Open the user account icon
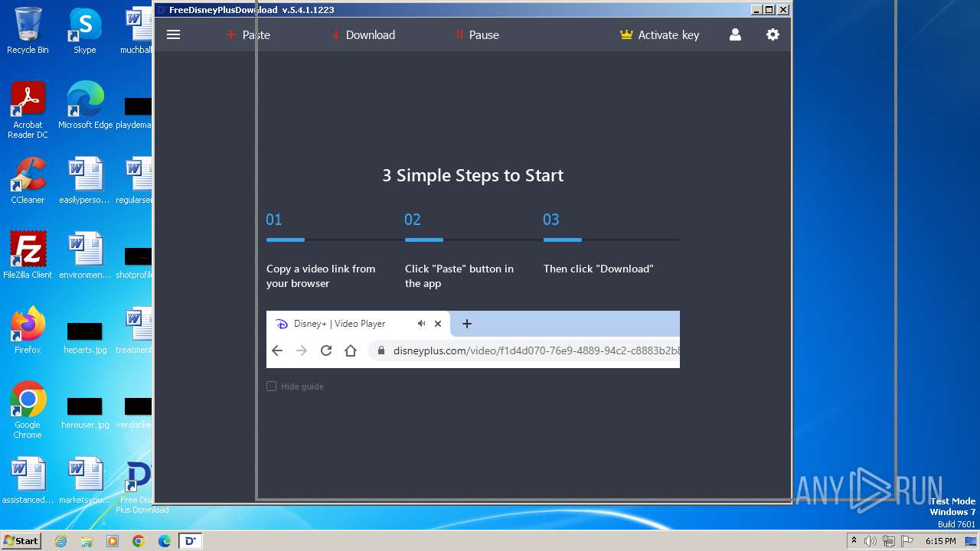 pos(735,34)
